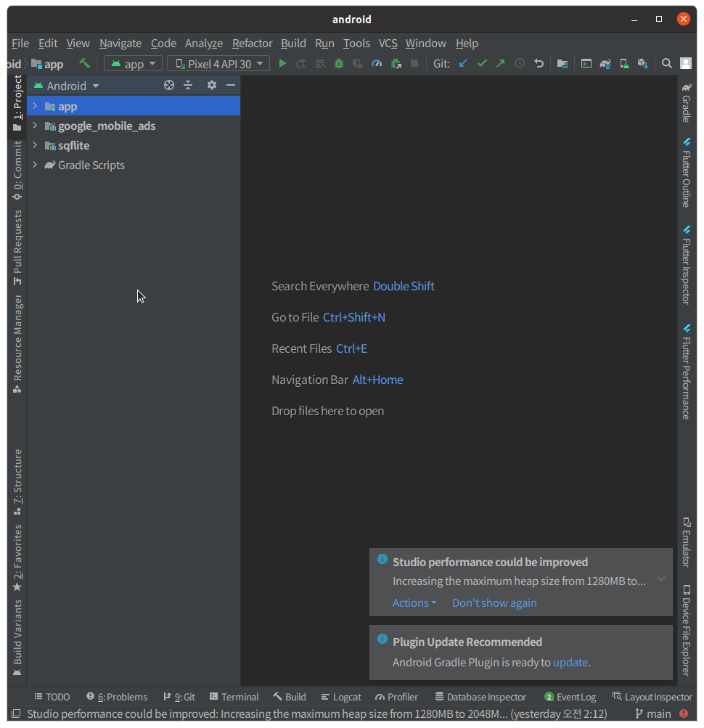Open the Database Inspector tool window
704x728 pixels.
pyautogui.click(x=480, y=697)
